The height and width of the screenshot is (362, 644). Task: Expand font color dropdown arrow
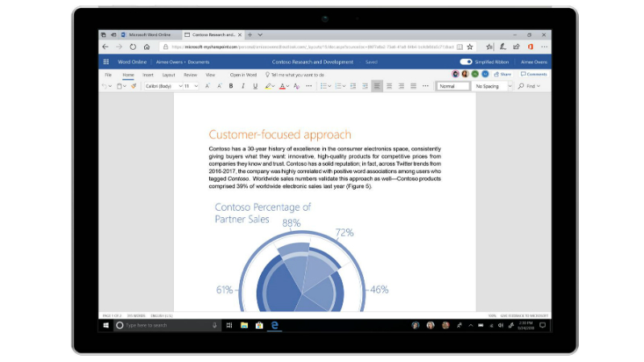pyautogui.click(x=287, y=86)
